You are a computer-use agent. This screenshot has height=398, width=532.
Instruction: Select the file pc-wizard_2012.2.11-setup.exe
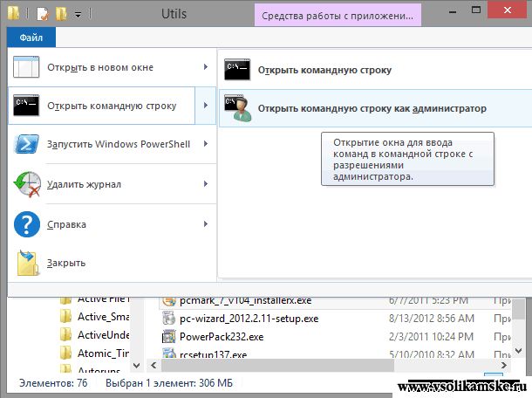tap(249, 319)
